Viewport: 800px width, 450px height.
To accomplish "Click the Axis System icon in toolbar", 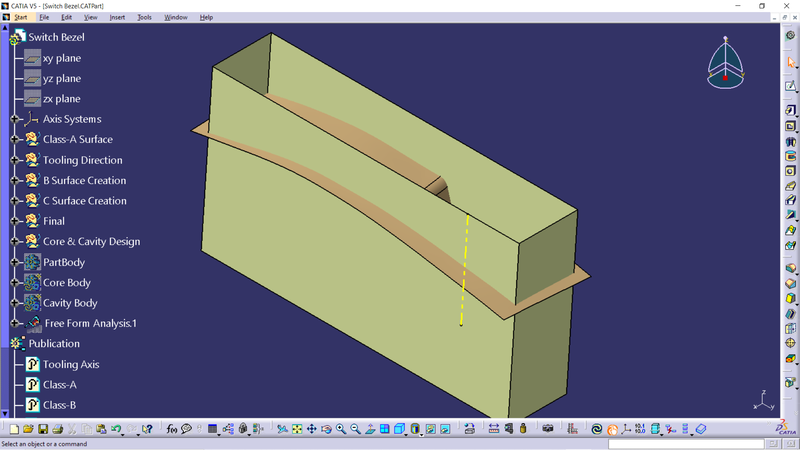I will pos(626,429).
